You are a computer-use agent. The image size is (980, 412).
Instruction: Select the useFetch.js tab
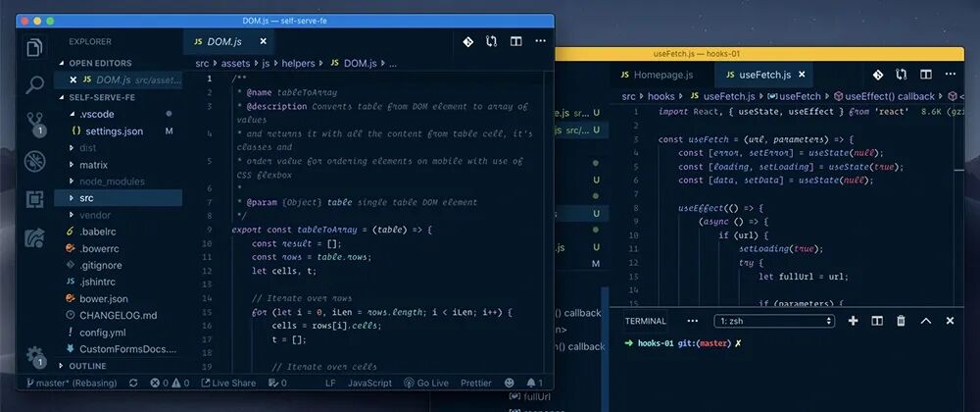[763, 75]
